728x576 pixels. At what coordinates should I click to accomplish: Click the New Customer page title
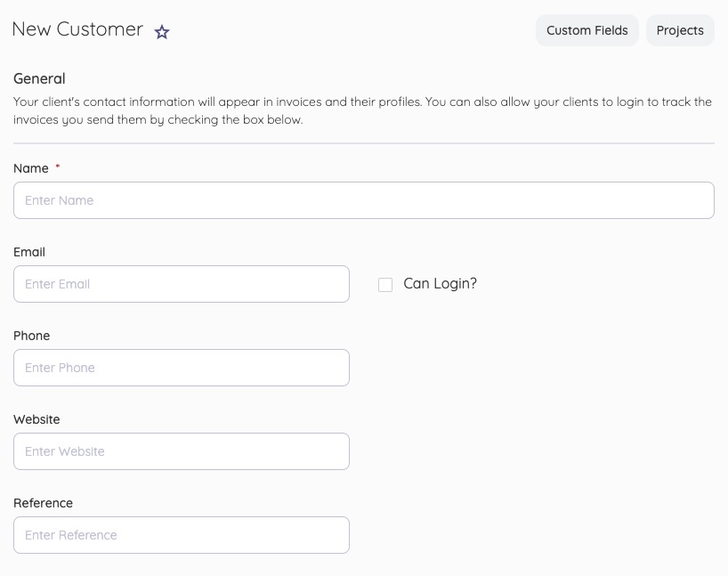(x=77, y=28)
